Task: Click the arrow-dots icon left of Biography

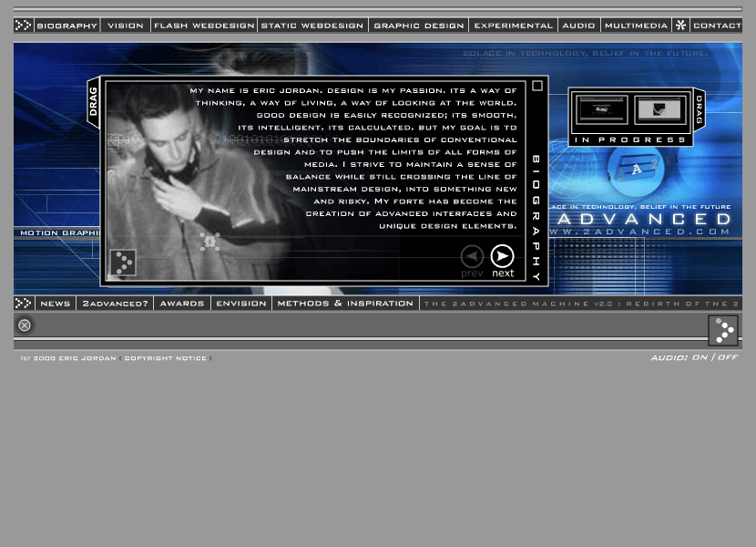Action: tap(23, 26)
